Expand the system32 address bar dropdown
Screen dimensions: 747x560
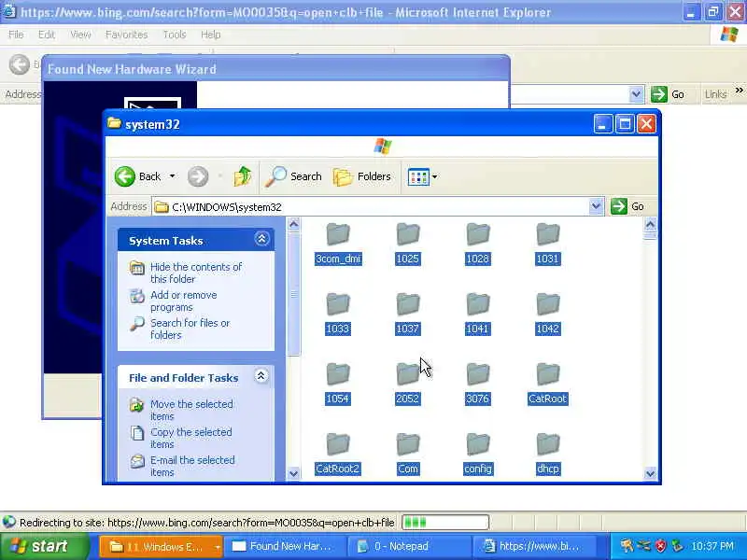596,206
